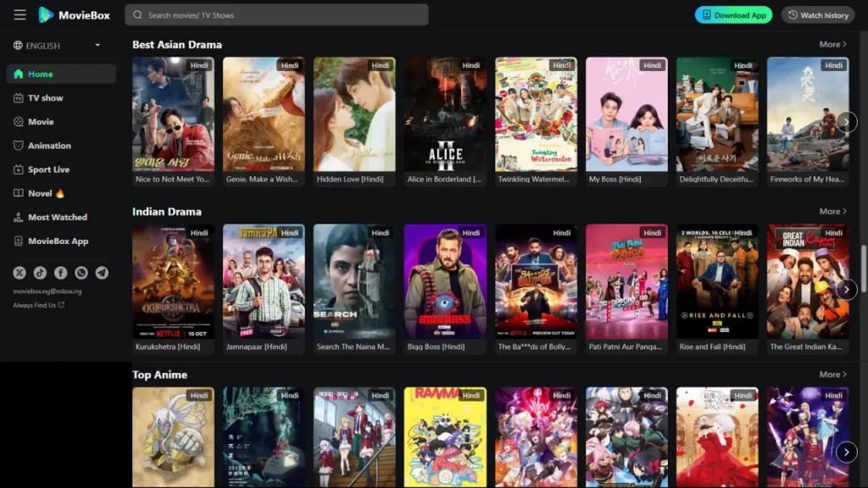Open Fireworks of My Heart poster
Image resolution: width=868 pixels, height=488 pixels.
pos(808,114)
